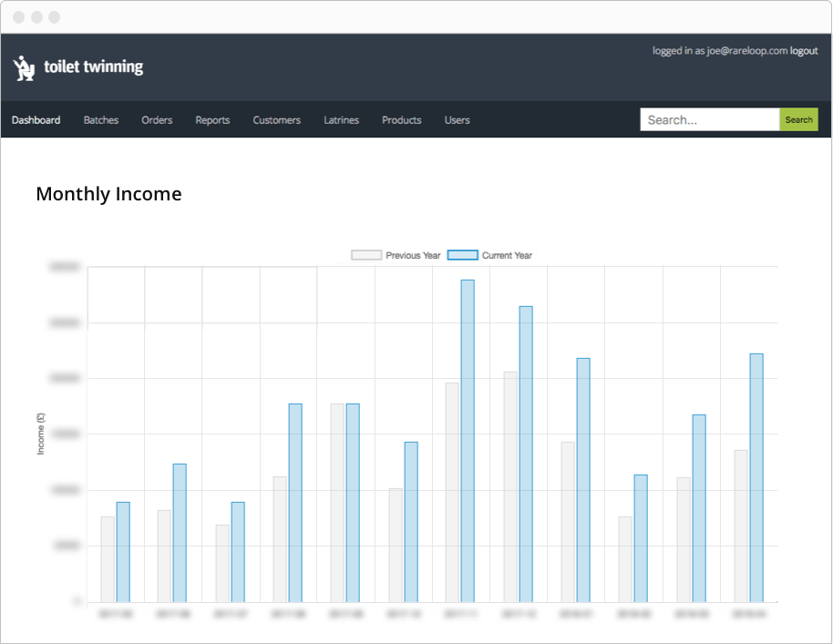The image size is (833, 644).
Task: Open the Reports section
Action: [x=212, y=119]
